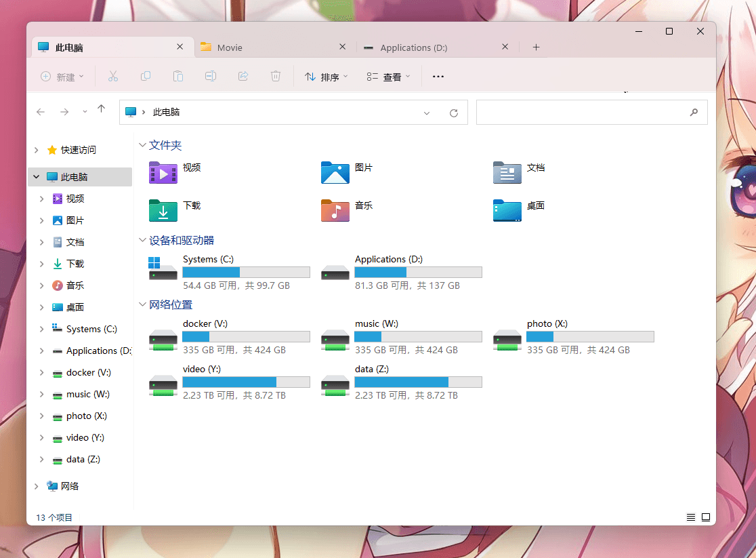Switch to the Movie tab
This screenshot has width=756, height=558.
[x=271, y=47]
